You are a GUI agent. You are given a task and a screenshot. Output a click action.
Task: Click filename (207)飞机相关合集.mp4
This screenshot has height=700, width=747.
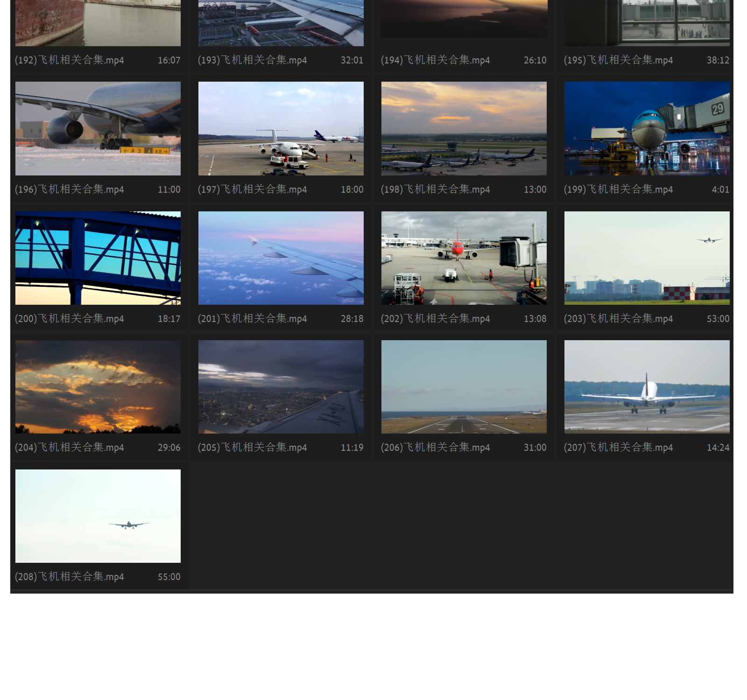coord(619,448)
